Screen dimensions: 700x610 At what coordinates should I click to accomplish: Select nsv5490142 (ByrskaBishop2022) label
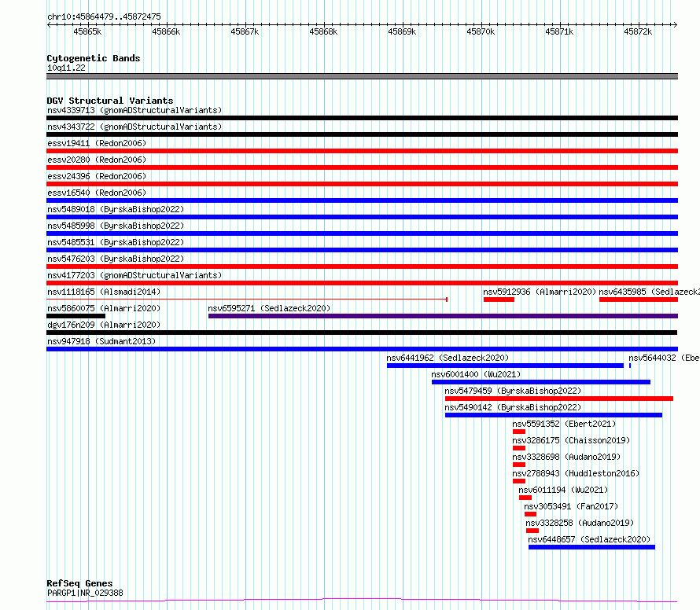[513, 407]
